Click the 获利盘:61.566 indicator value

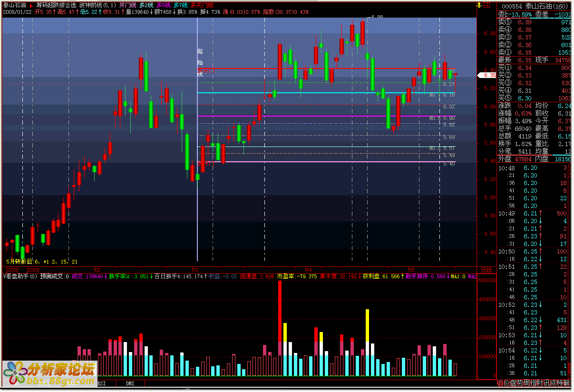(383, 276)
